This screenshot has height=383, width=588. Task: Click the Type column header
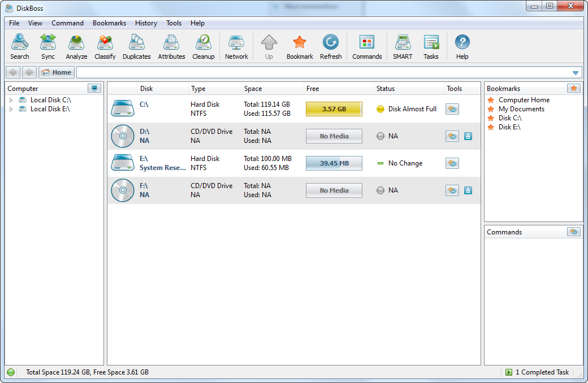[x=215, y=89]
